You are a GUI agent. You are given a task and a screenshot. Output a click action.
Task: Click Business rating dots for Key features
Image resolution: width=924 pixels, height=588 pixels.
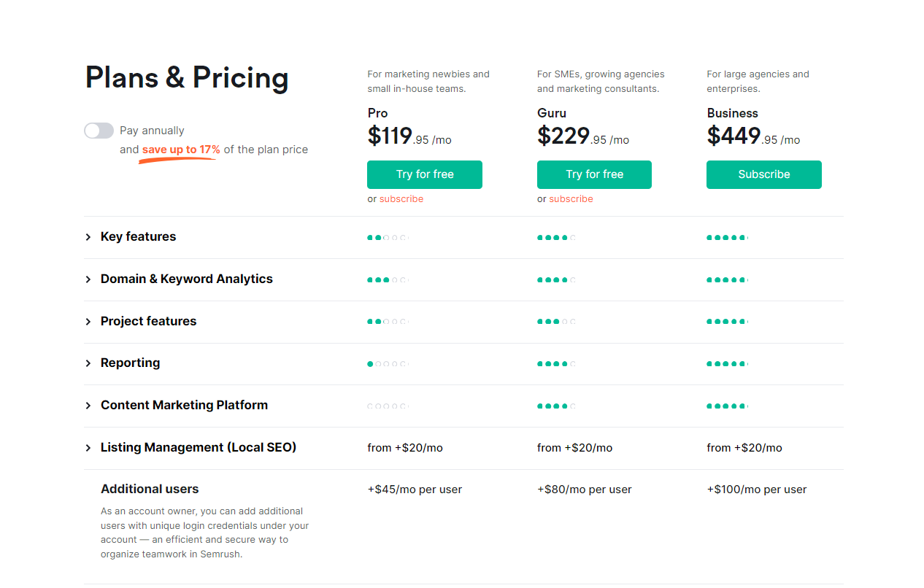(727, 238)
